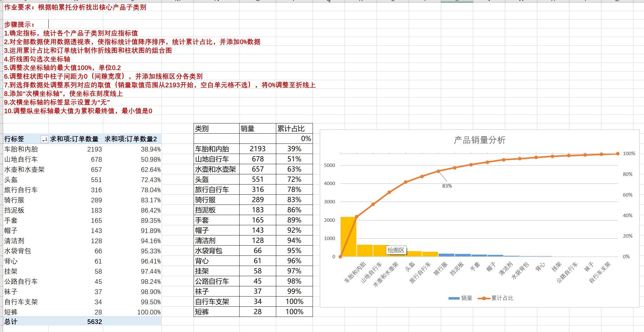Click the last orange line marker at 100%
This screenshot has width=644, height=332.
pos(618,154)
